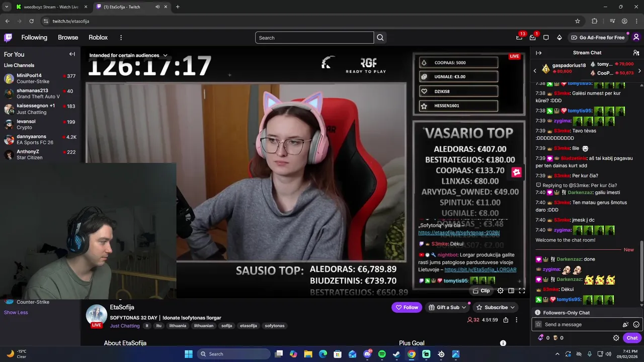Viewport: 644px width, 362px height.
Task: Click the Twitch search input field
Action: tap(314, 38)
